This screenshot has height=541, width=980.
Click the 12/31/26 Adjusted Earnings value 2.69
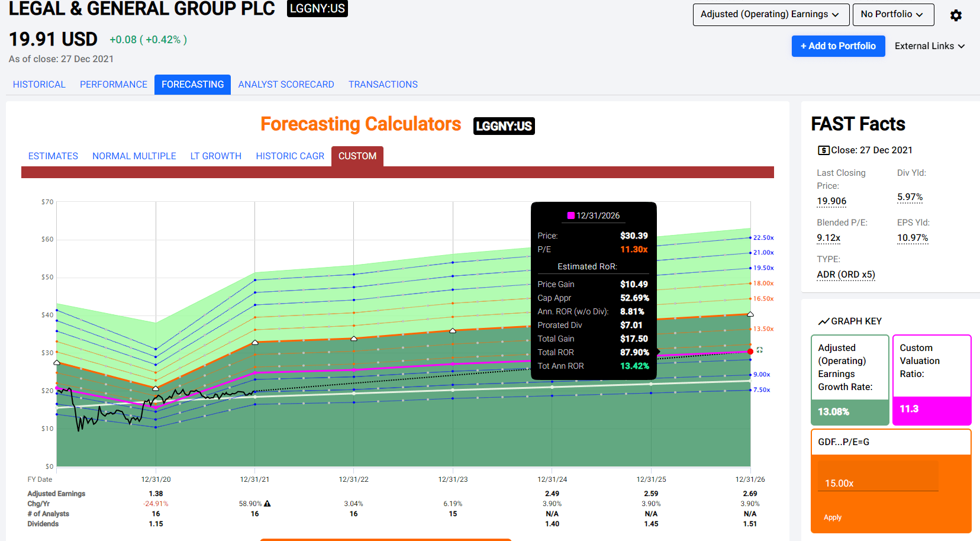[750, 494]
